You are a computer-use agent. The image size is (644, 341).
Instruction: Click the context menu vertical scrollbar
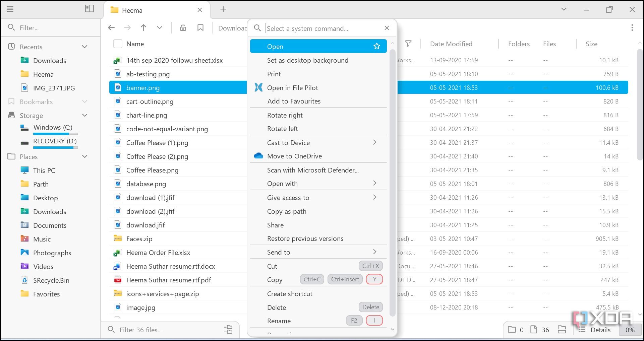click(x=393, y=183)
